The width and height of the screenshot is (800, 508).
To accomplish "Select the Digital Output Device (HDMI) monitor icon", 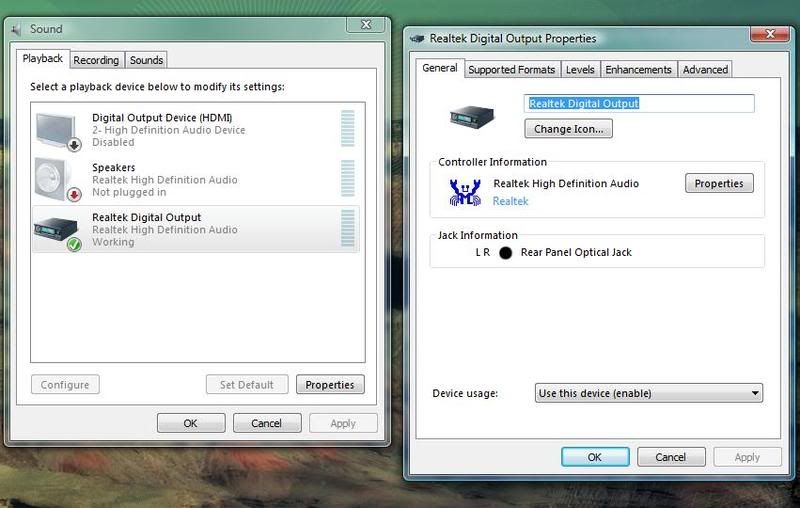I will [x=58, y=132].
